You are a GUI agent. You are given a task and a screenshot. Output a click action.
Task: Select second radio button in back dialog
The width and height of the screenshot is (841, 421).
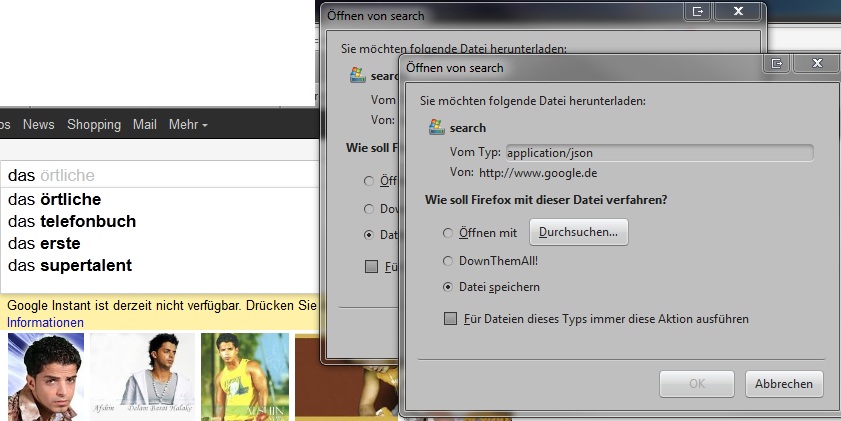(368, 209)
